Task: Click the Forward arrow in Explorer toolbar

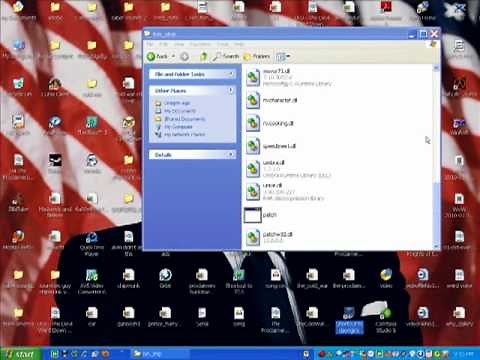Action: pos(184,57)
